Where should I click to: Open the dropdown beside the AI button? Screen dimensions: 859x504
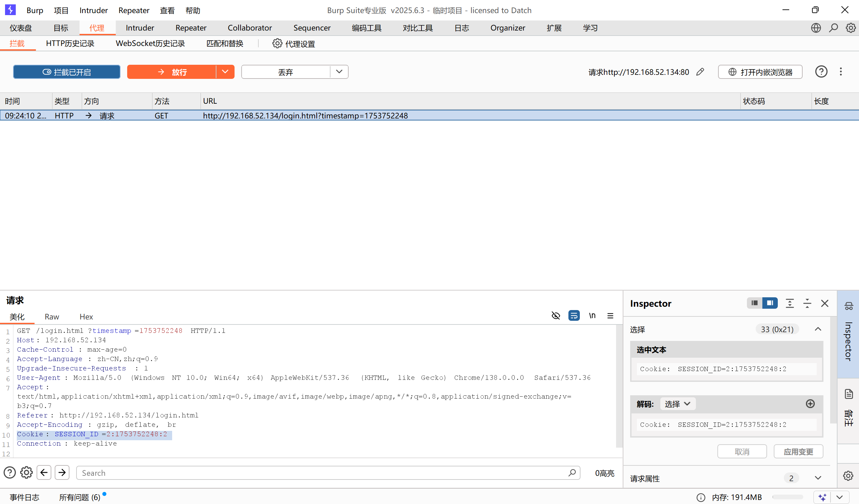839,497
